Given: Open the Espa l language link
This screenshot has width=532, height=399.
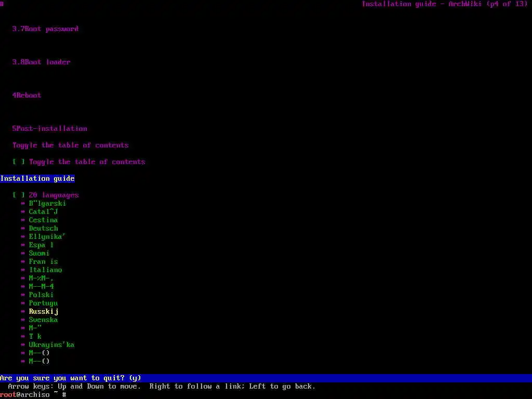Looking at the screenshot, I should [41, 245].
